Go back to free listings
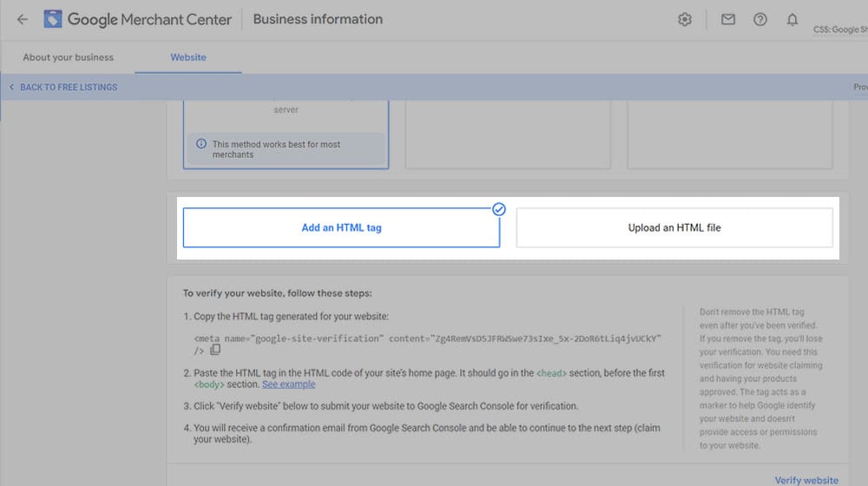 63,88
